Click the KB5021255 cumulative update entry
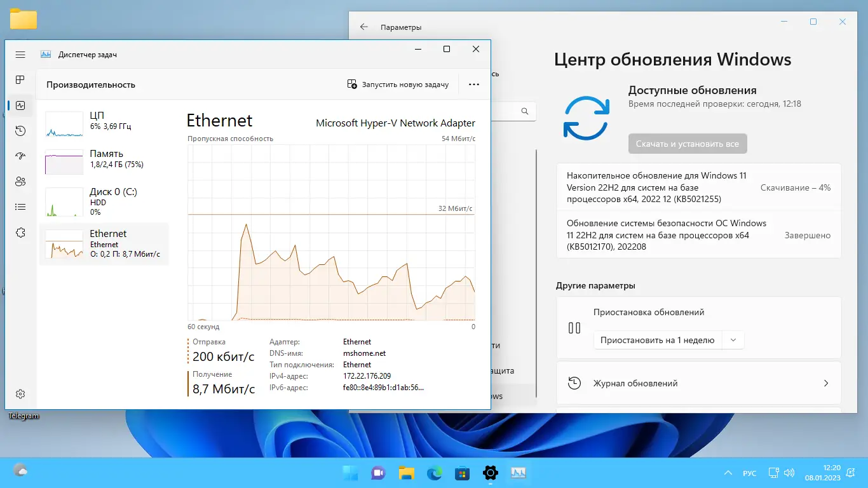 tap(699, 187)
